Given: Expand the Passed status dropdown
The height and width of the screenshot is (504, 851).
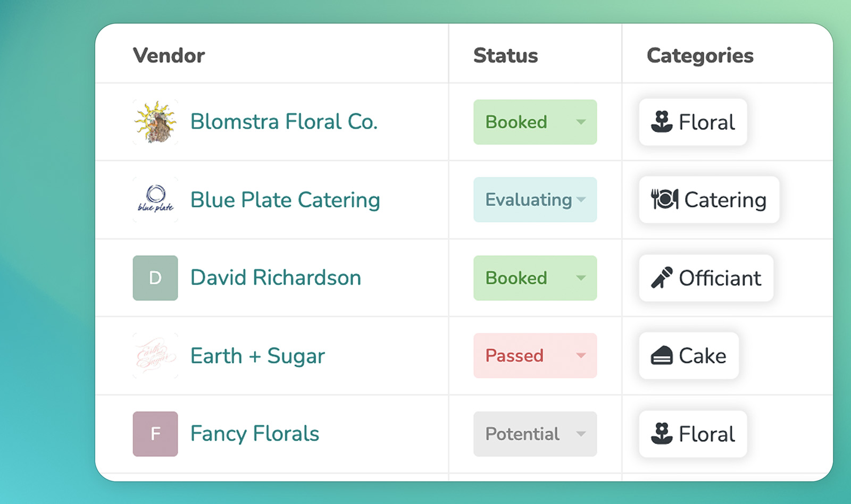Looking at the screenshot, I should click(535, 356).
